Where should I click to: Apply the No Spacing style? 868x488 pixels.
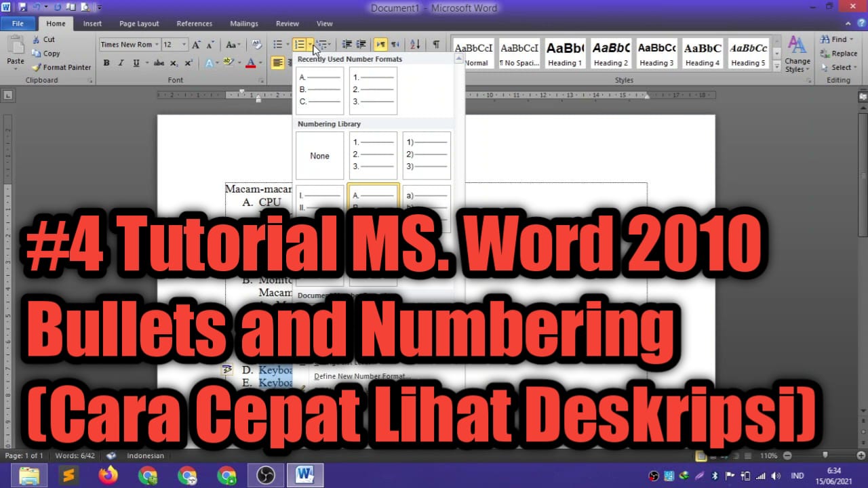(x=519, y=54)
